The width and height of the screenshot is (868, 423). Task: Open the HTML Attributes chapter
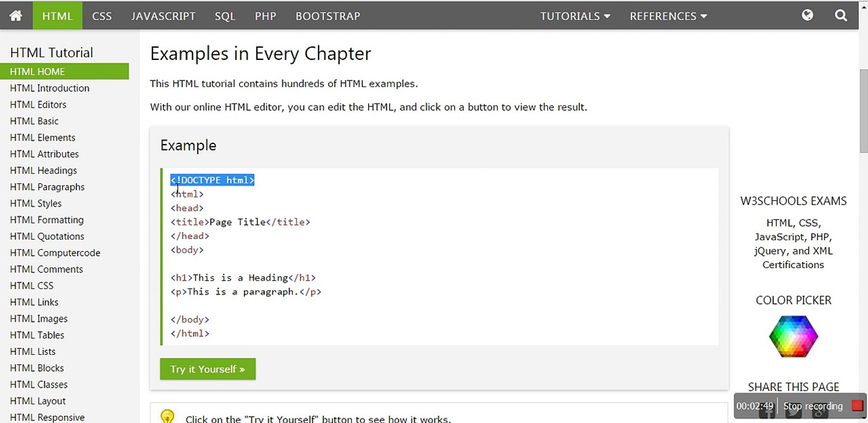[x=45, y=154]
